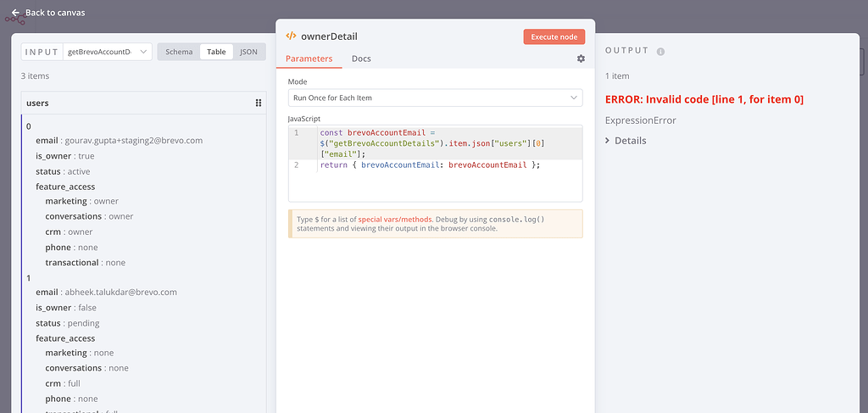Open the getBrevoAccountDetails input node dropdown
Viewport: 868px width, 413px height.
click(x=108, y=52)
